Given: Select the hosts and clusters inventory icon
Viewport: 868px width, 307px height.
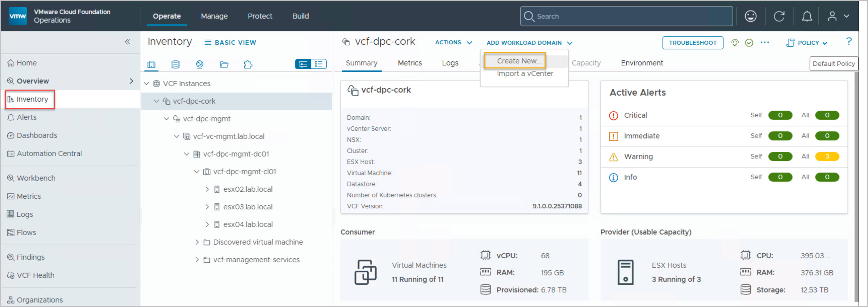Looking at the screenshot, I should coord(151,64).
